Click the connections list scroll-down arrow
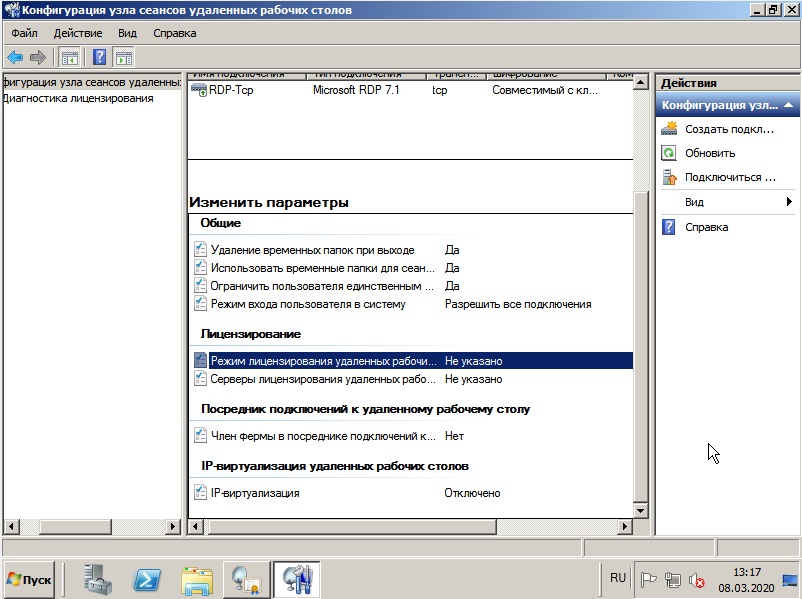Image resolution: width=802 pixels, height=599 pixels. (x=640, y=510)
